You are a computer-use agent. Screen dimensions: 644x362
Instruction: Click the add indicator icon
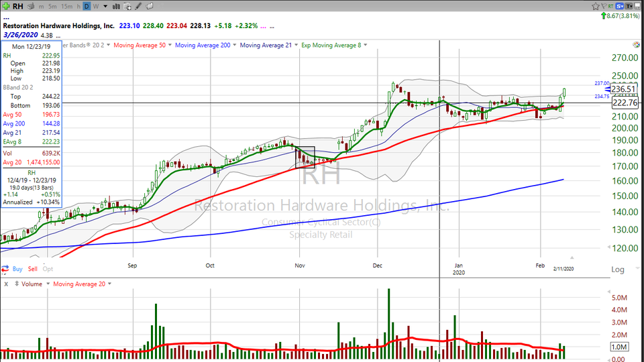coord(127,7)
